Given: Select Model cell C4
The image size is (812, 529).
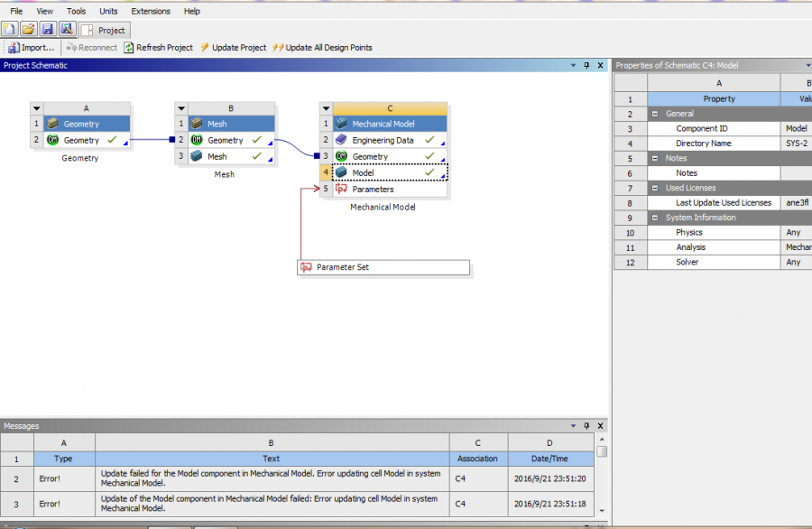Looking at the screenshot, I should coord(390,172).
